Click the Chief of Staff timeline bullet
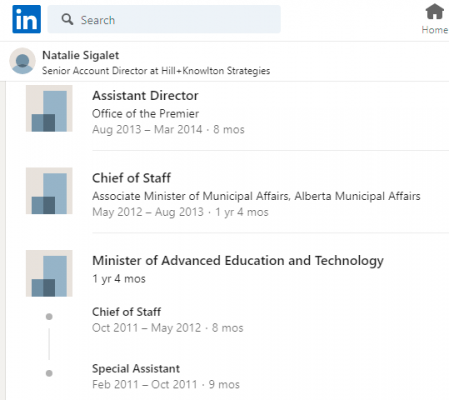Image resolution: width=449 pixels, height=400 pixels. (49, 316)
